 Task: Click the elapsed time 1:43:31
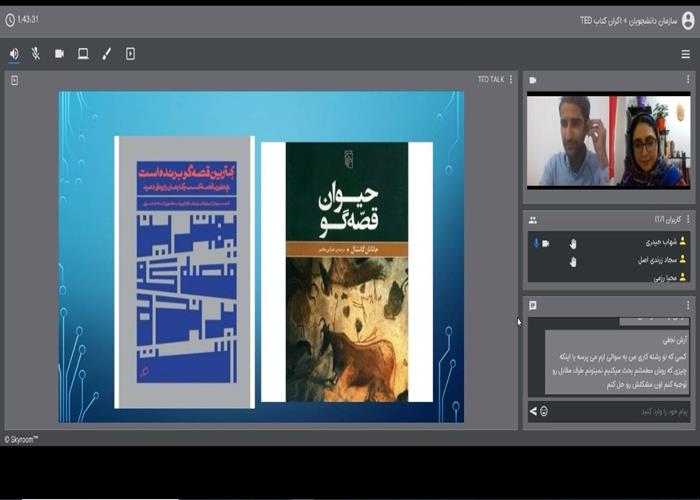coord(28,20)
